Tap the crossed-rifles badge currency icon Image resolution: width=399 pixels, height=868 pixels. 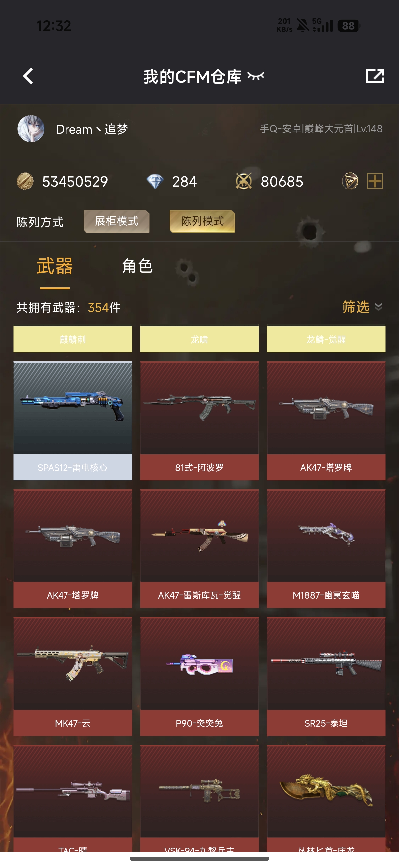click(244, 181)
